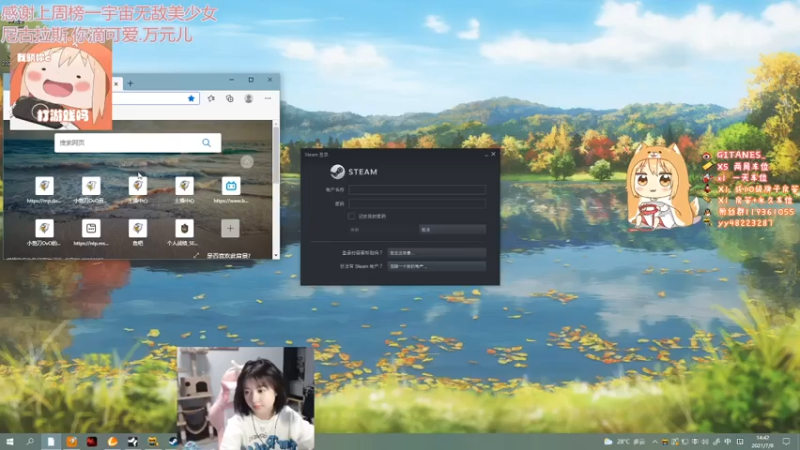Close the current browser tab
The image size is (800, 450).
click(116, 83)
